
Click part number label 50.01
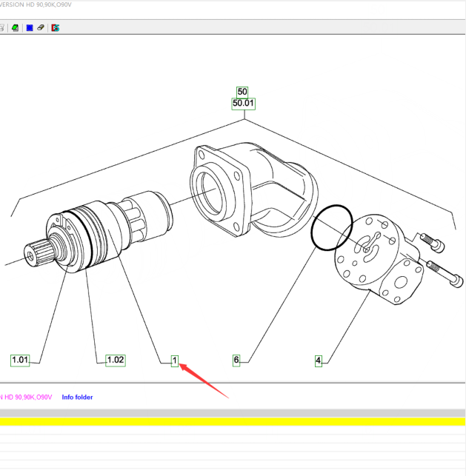point(242,104)
